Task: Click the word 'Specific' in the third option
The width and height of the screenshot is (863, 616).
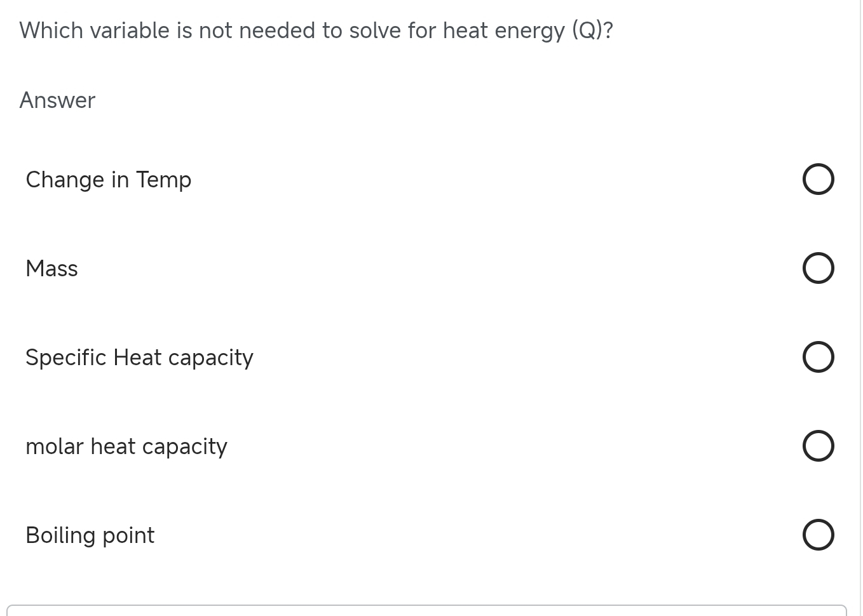Action: click(x=65, y=358)
